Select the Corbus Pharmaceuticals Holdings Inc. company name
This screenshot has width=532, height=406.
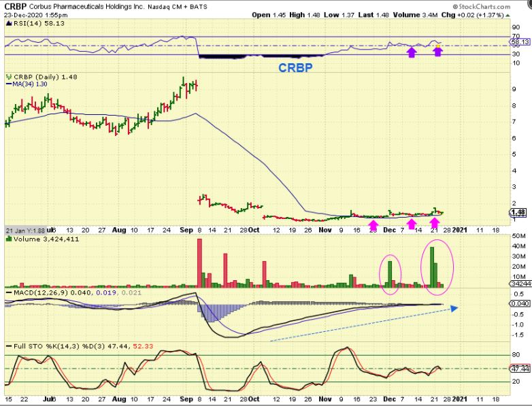click(87, 7)
